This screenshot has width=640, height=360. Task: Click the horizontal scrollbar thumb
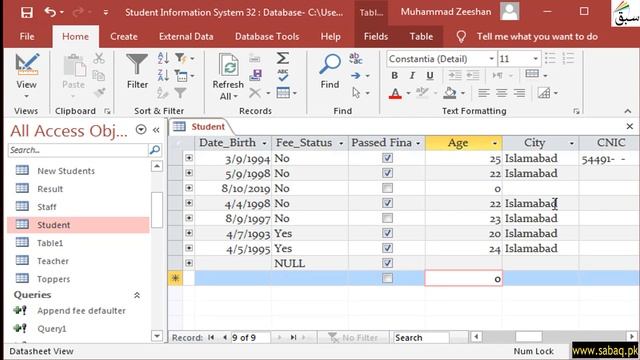pos(529,337)
